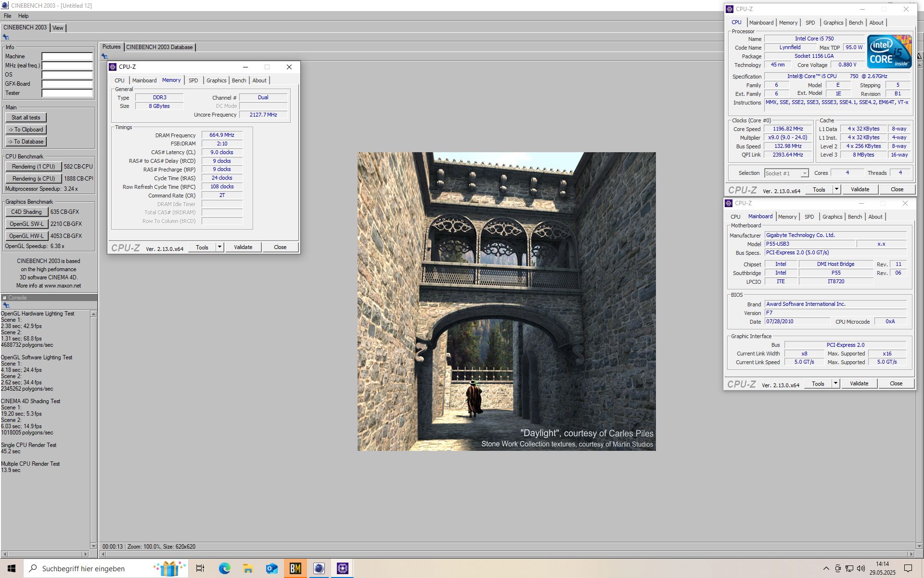Viewport: 924px width, 578px height.
Task: Click Close in CPU-Z Memory window
Action: coord(280,247)
